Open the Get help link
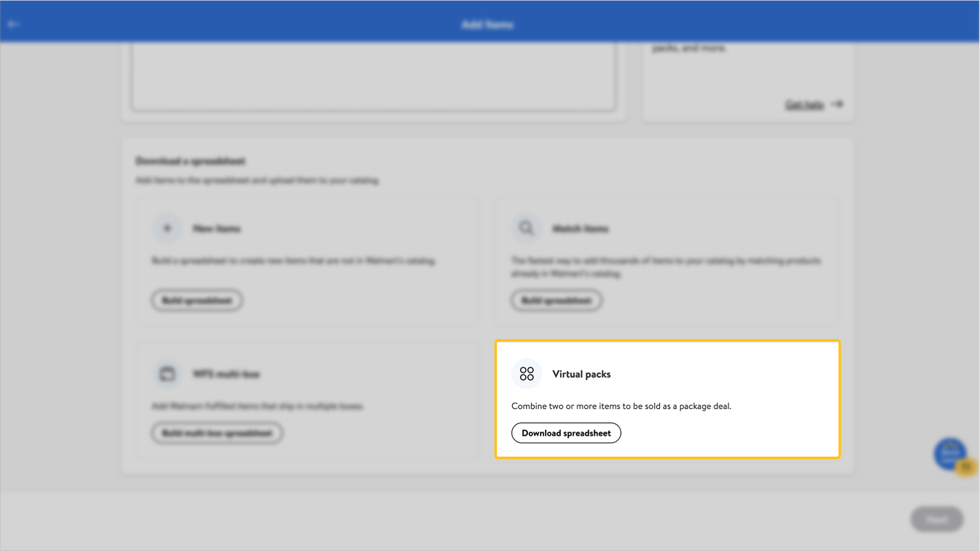This screenshot has width=980, height=551. [x=804, y=105]
